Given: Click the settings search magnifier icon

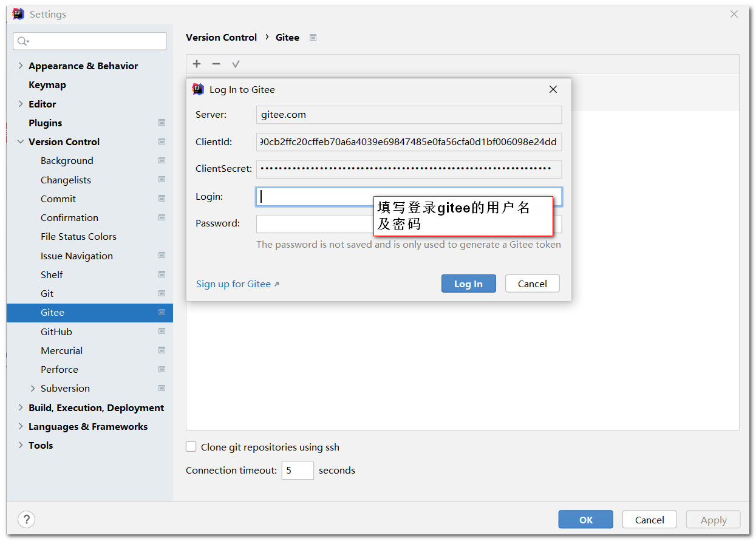Looking at the screenshot, I should coord(23,41).
